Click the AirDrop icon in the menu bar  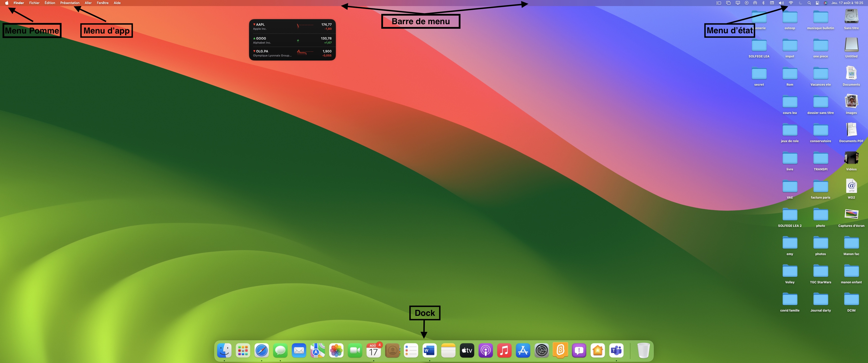pyautogui.click(x=755, y=3)
